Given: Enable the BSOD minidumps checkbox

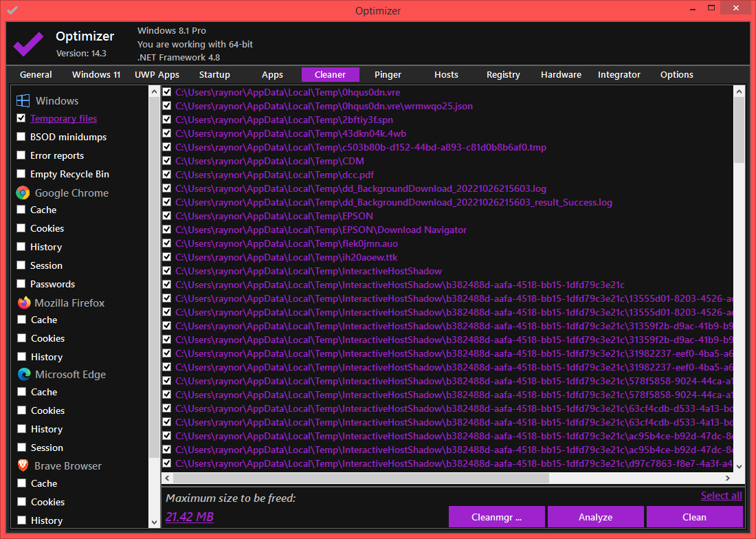Looking at the screenshot, I should tap(21, 137).
